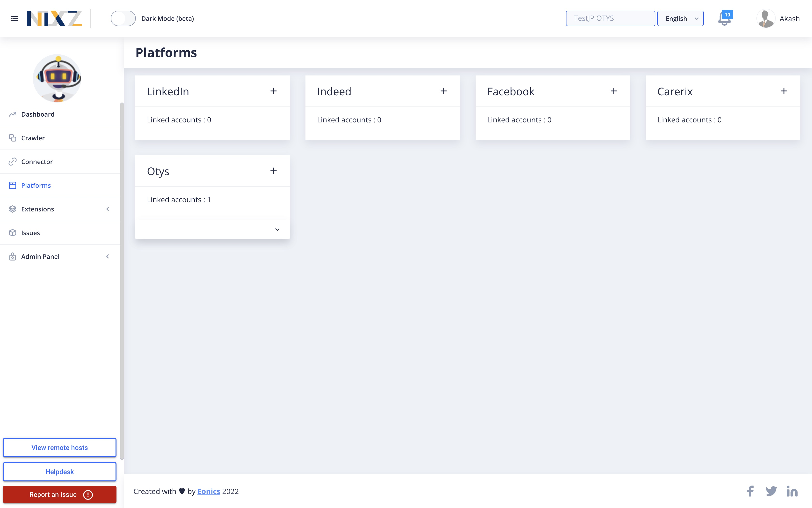
Task: Open the hamburger menu icon
Action: (x=14, y=18)
